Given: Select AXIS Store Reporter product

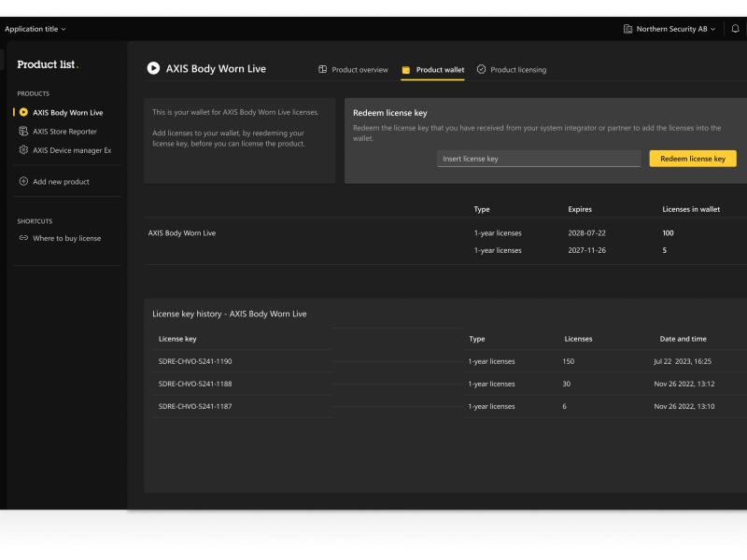Looking at the screenshot, I should pyautogui.click(x=64, y=132).
